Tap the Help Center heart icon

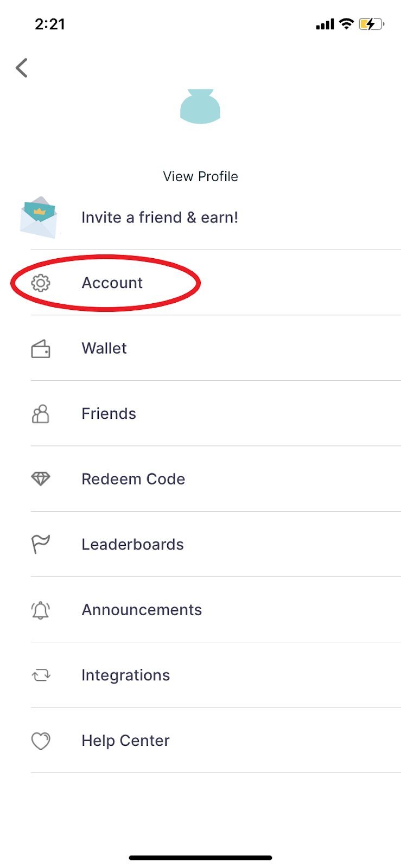41,741
